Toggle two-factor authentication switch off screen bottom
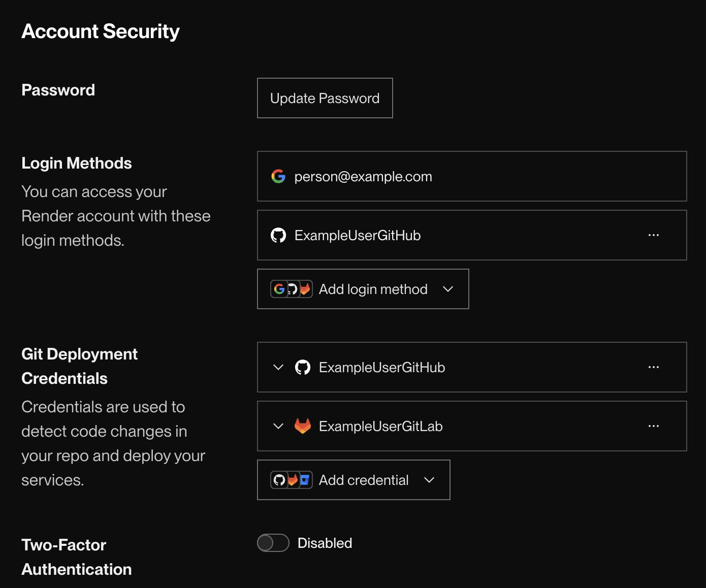 (273, 543)
